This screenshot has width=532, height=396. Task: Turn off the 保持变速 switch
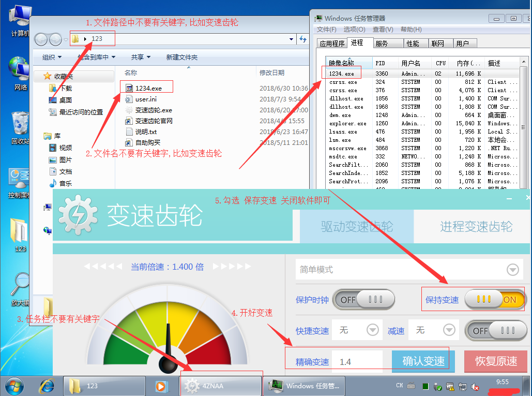(495, 299)
